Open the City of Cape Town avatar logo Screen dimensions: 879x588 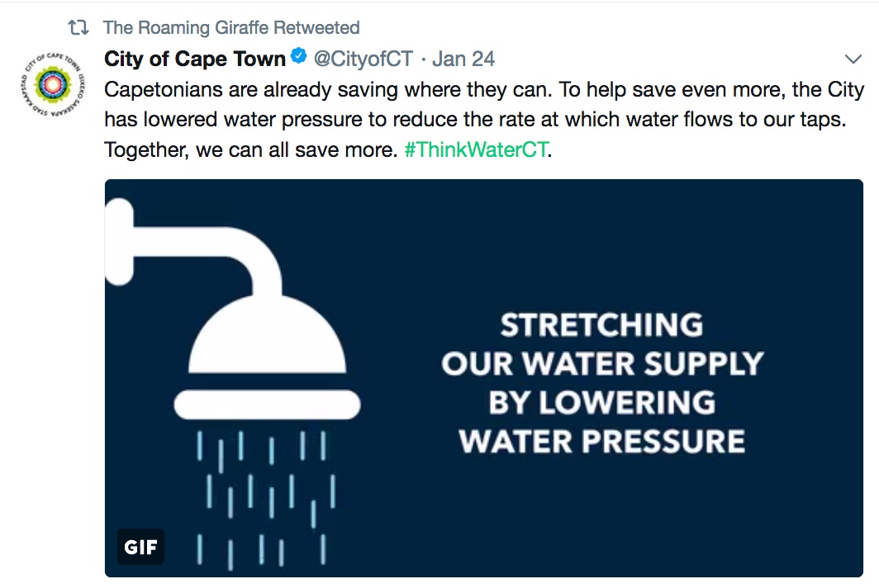pos(53,84)
